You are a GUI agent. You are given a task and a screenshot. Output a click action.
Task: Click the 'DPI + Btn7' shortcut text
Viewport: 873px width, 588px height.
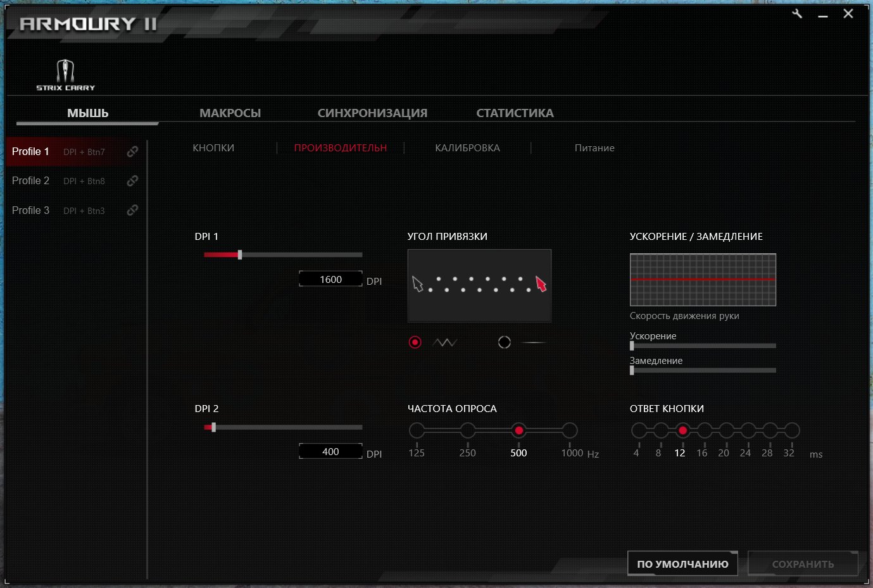(84, 152)
